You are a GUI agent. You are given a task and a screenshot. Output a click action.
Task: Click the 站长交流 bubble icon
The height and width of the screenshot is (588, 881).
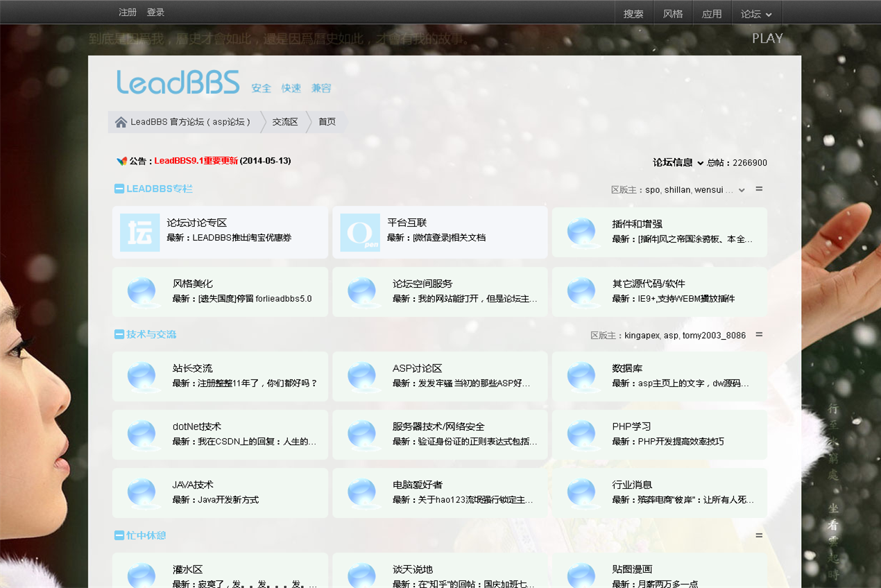tap(142, 377)
